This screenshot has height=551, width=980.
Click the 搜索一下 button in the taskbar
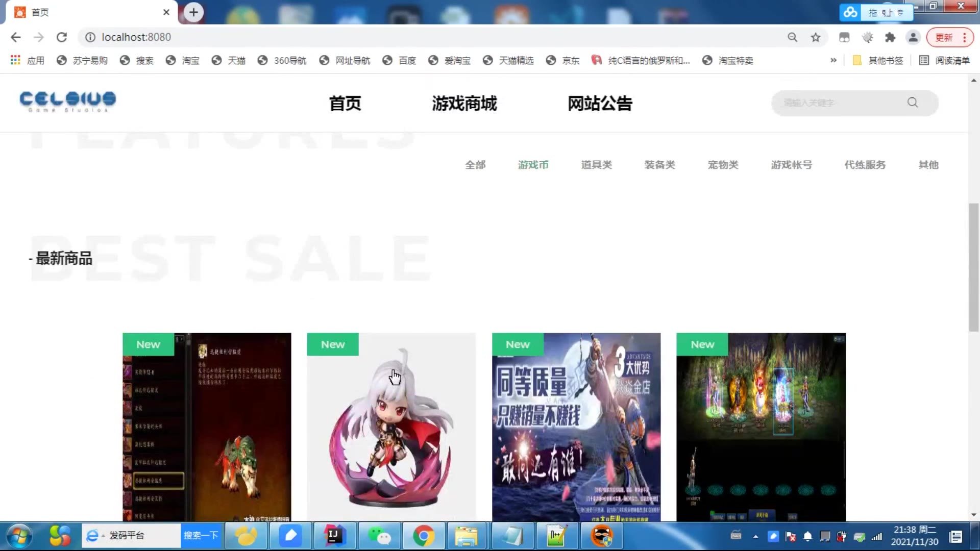tap(201, 536)
